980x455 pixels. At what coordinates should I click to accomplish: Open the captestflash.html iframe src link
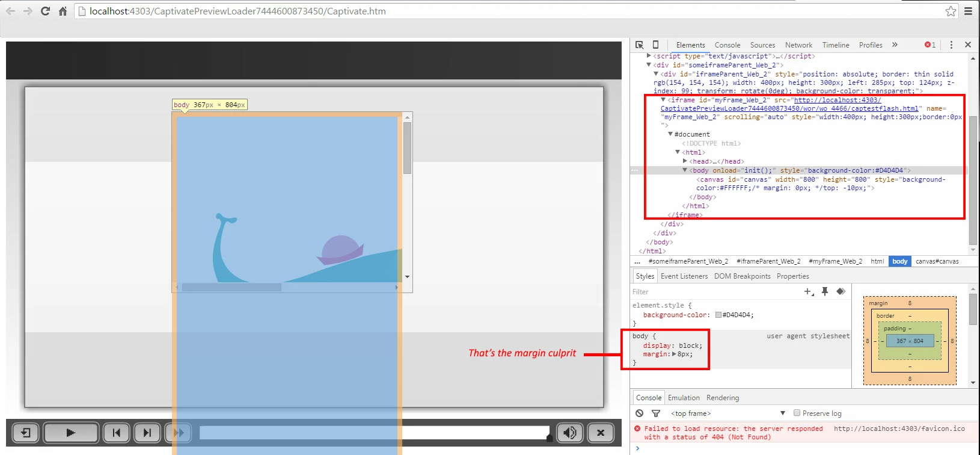click(x=789, y=104)
